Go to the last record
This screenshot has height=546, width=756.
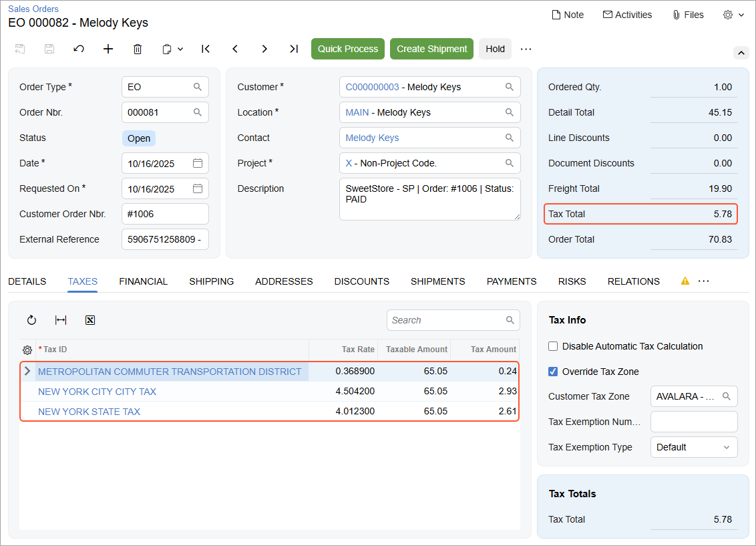294,49
